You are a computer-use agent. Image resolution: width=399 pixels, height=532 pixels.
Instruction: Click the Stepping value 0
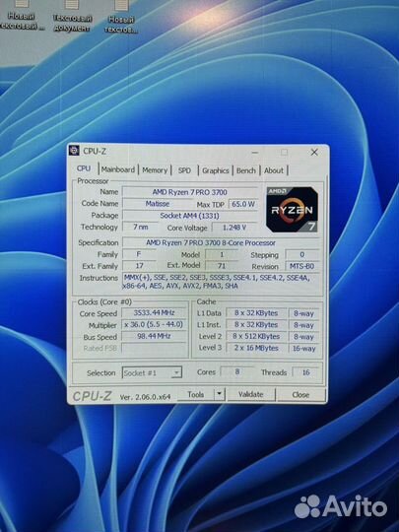point(302,254)
